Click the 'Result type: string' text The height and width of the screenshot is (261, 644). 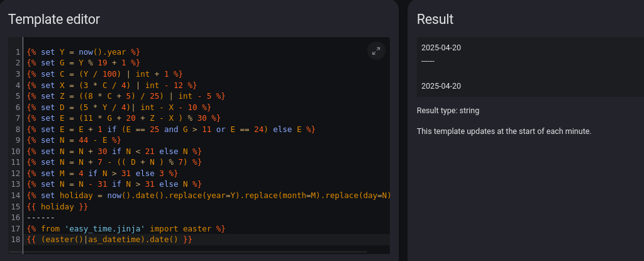(448, 111)
